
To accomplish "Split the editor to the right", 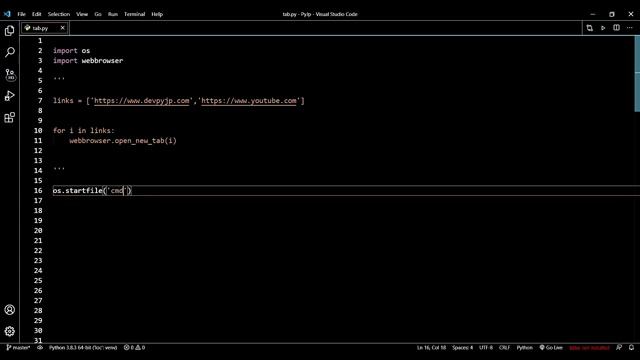I will pyautogui.click(x=616, y=28).
